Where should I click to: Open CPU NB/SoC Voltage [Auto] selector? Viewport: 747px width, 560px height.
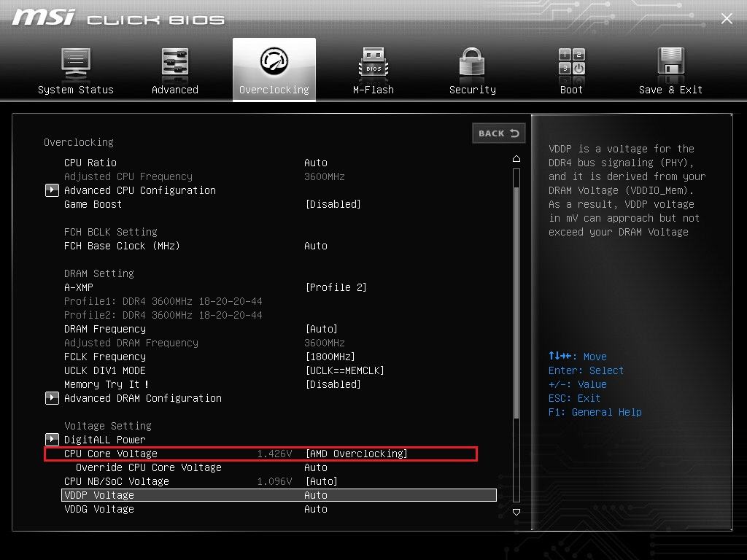point(322,481)
